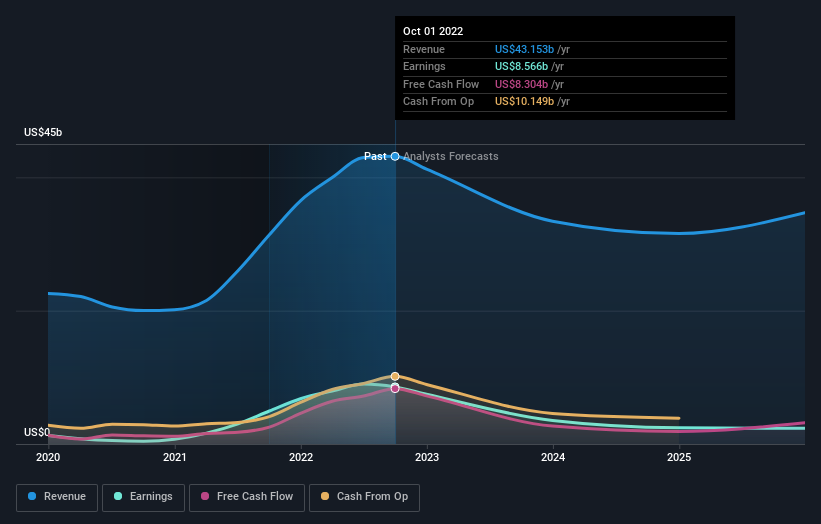This screenshot has height=524, width=821.
Task: Click the US$45b y-axis label
Action: (x=43, y=132)
